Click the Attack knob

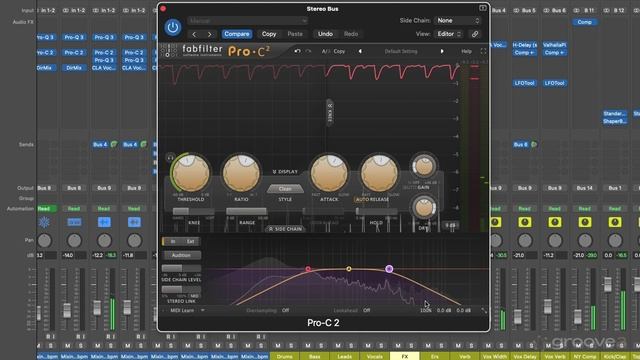(329, 173)
